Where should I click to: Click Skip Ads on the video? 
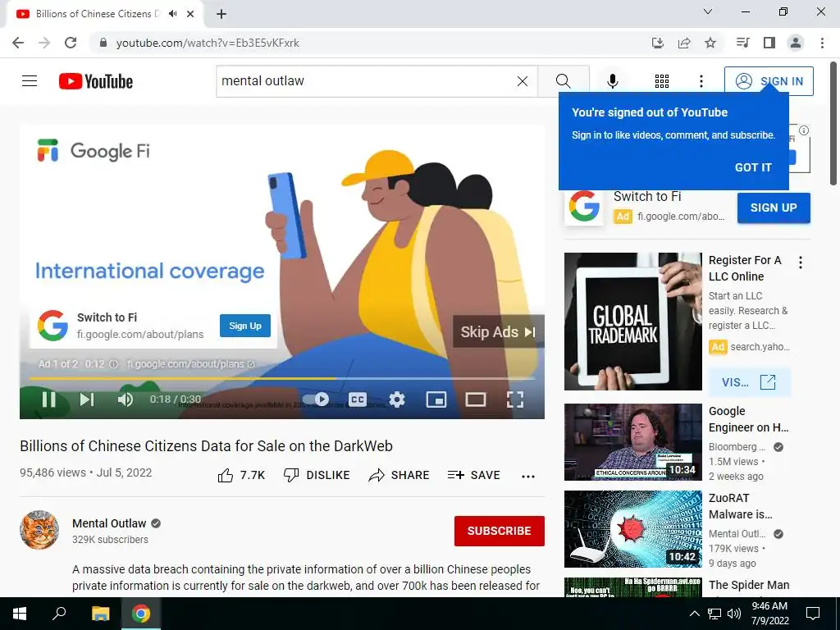pos(498,331)
